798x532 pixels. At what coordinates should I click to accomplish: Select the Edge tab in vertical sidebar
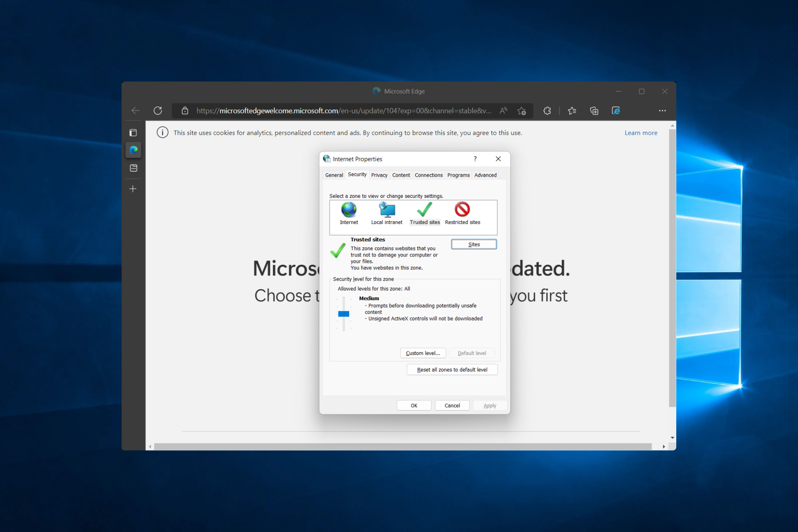(x=133, y=150)
